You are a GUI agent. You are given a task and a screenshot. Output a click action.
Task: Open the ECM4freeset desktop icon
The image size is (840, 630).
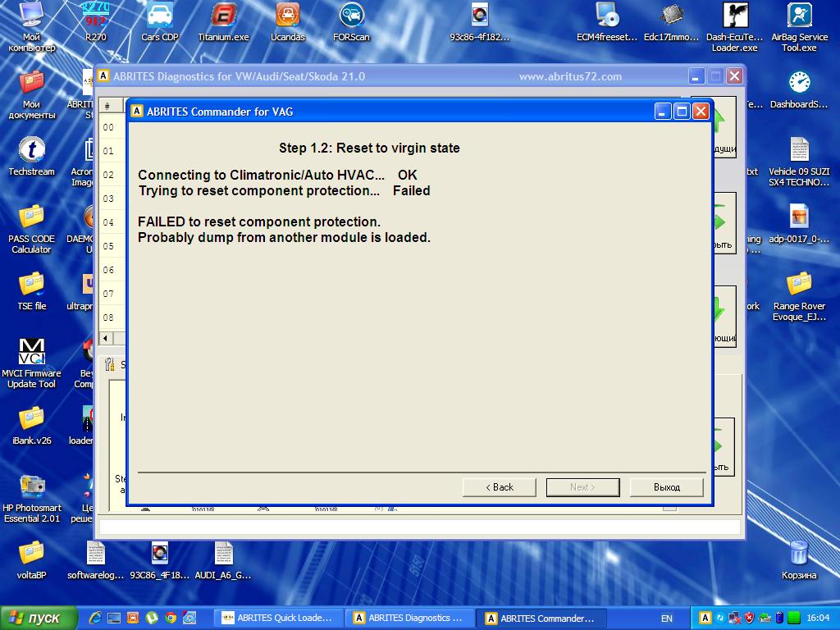[607, 22]
